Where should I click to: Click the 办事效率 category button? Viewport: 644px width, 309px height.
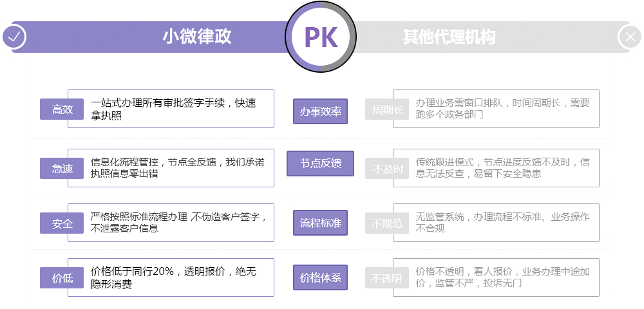(320, 111)
